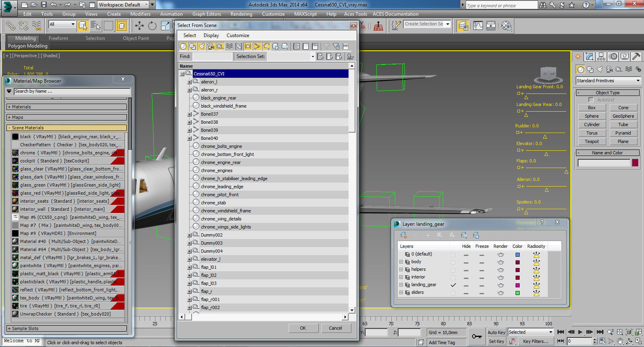Image resolution: width=644 pixels, height=347 pixels.
Task: Collapse the Scene Materials group
Action: coord(67,128)
